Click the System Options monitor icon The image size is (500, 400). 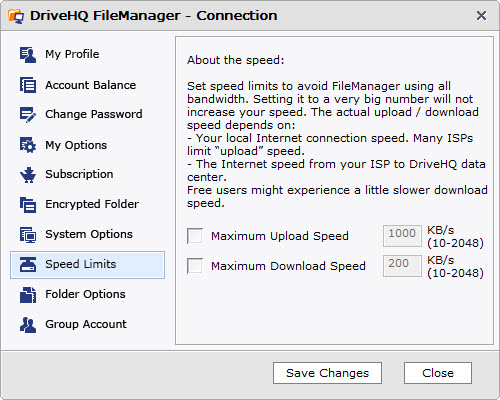tap(28, 235)
